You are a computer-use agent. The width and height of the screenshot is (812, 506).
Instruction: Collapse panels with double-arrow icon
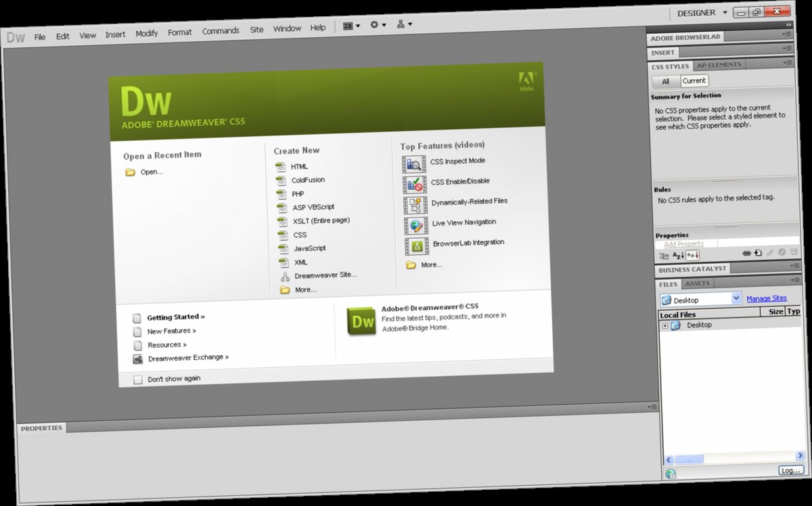[x=789, y=24]
